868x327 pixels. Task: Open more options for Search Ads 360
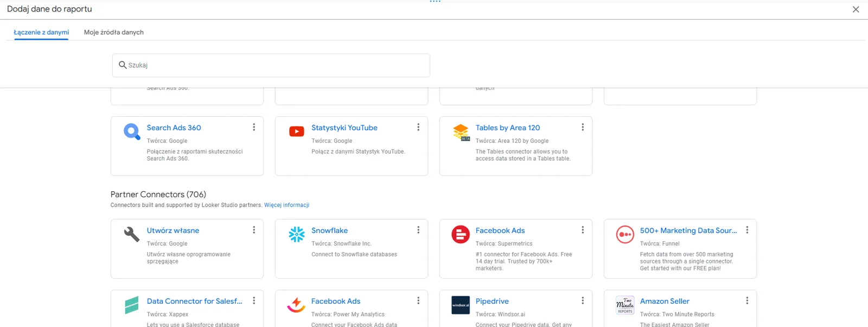254,127
